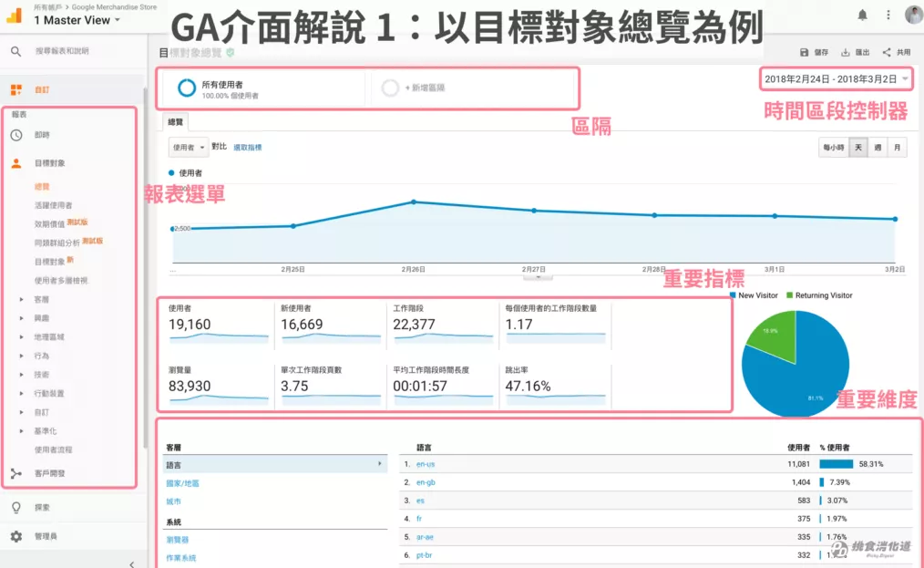Expand the 客層 submenu
The width and height of the screenshot is (924, 568).
pyautogui.click(x=22, y=300)
